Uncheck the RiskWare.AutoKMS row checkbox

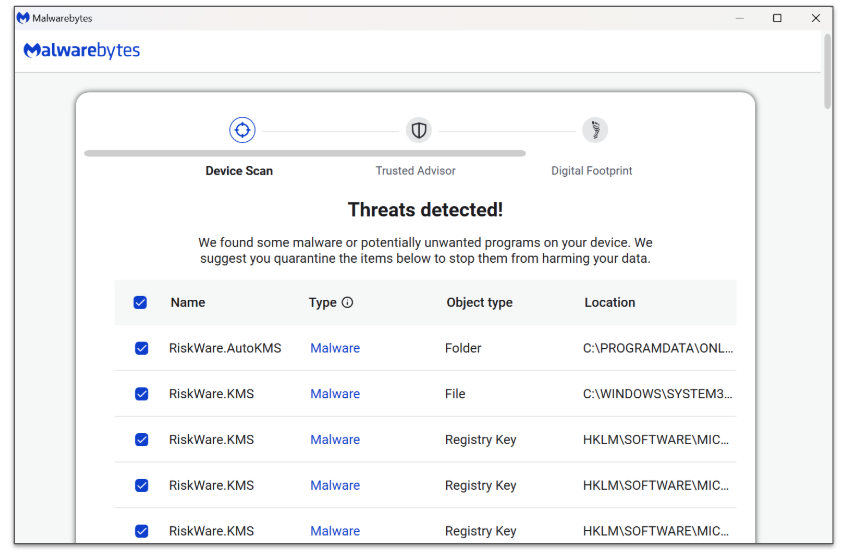(x=141, y=348)
